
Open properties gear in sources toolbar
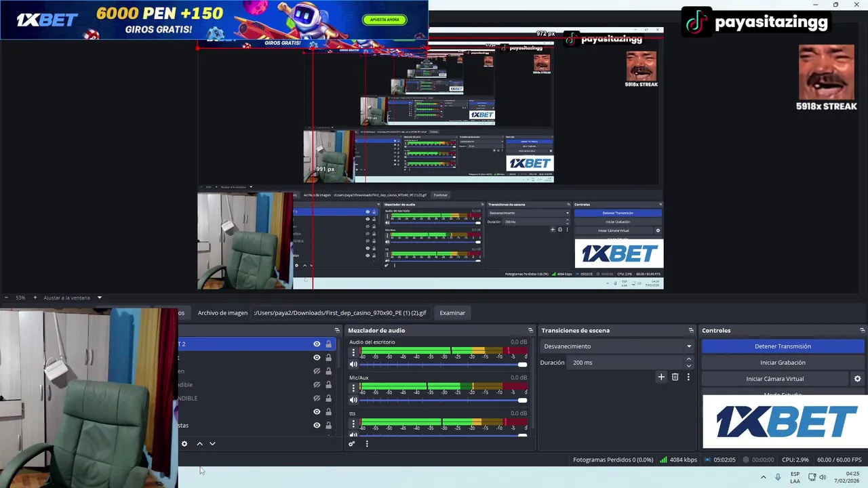coord(184,444)
